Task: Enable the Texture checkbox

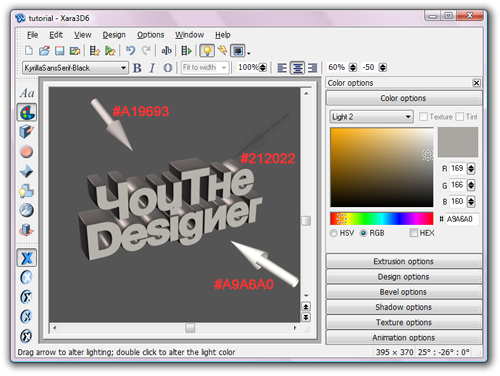Action: tap(423, 117)
